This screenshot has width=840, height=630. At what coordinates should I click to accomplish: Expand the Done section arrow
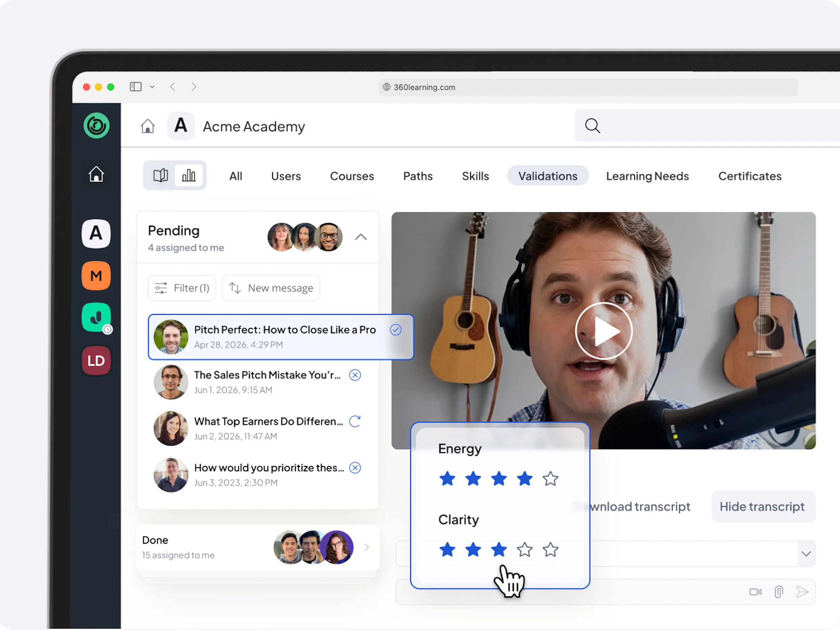tap(366, 548)
